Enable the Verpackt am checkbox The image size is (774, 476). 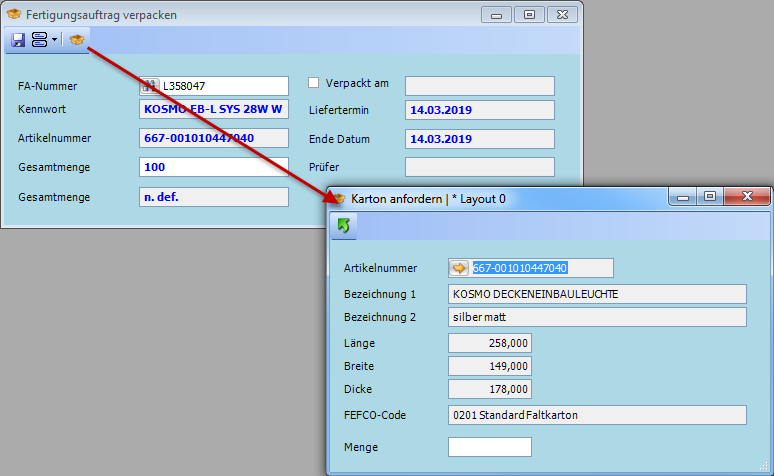314,83
